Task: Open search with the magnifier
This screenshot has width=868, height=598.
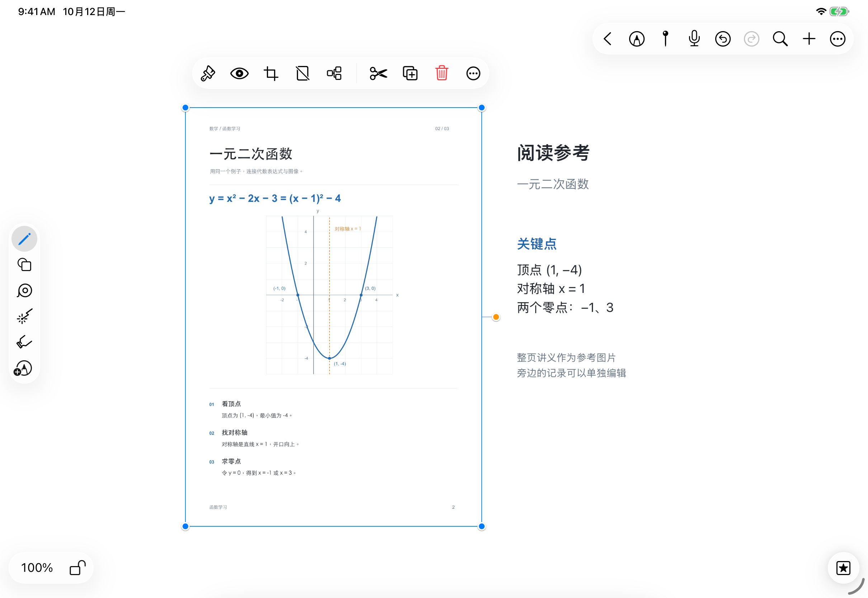Action: click(780, 39)
